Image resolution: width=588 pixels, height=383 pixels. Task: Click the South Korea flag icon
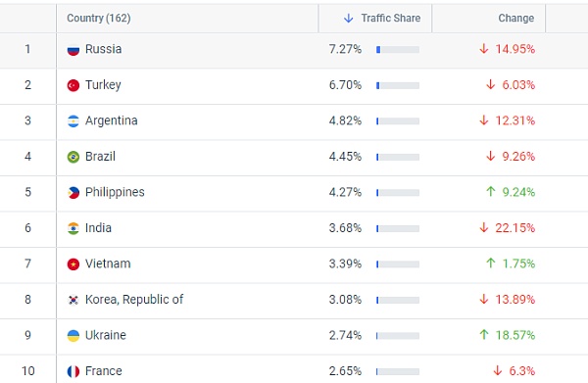[73, 300]
